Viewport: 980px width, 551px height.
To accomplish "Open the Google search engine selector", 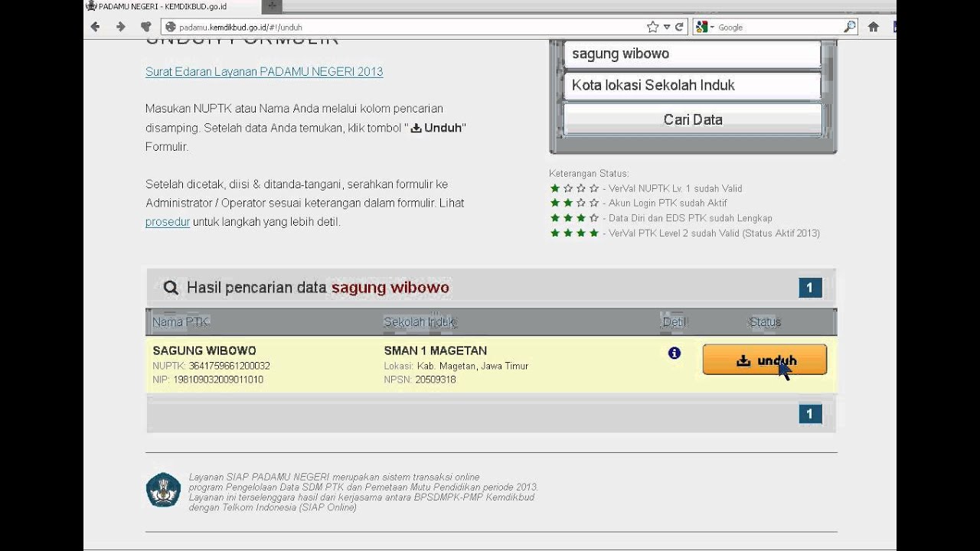I will 704,27.
